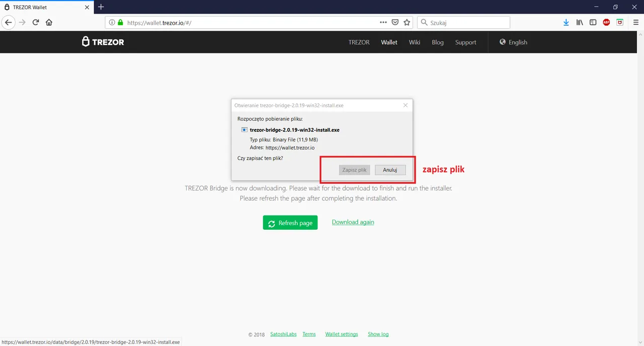The width and height of the screenshot is (644, 346).
Task: Open the Blog navigation item
Action: pos(438,42)
